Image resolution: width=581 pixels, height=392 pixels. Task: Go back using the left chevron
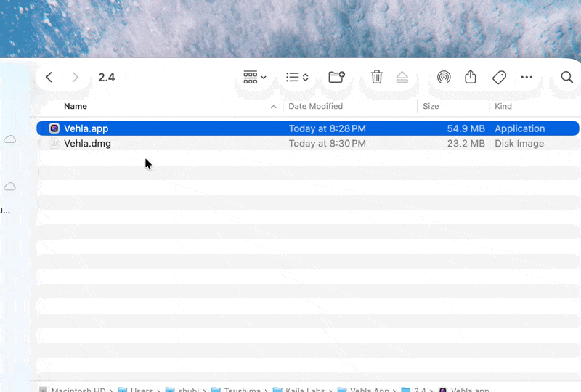click(49, 77)
